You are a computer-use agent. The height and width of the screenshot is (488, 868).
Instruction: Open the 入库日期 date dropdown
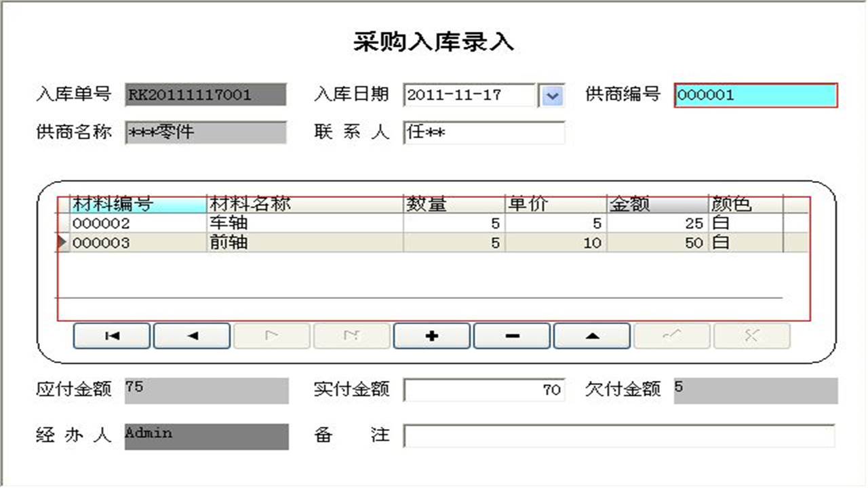(x=553, y=96)
